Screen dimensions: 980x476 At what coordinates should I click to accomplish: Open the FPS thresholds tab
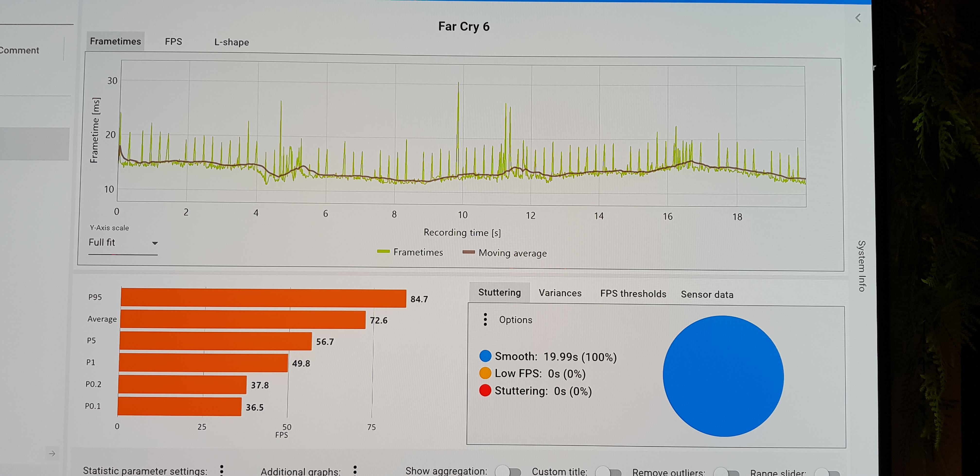(633, 294)
